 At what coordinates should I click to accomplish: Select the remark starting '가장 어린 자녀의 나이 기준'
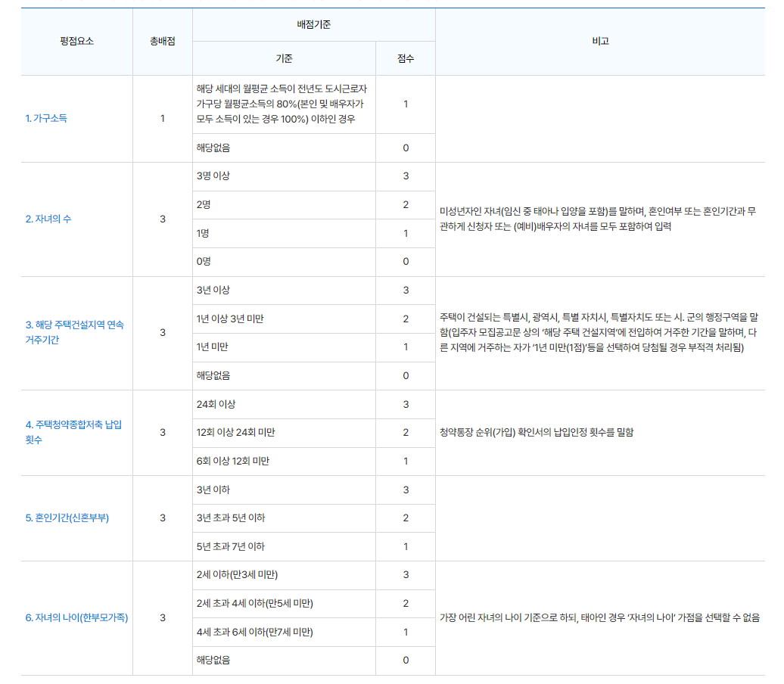(599, 618)
